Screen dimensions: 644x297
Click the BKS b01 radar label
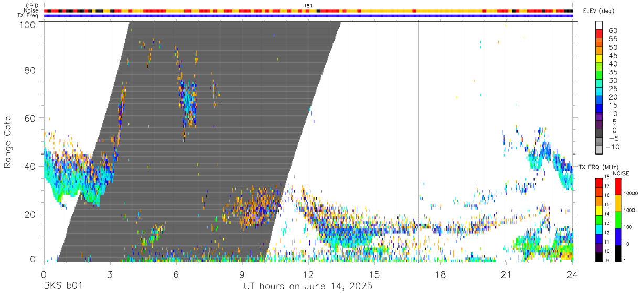pos(62,287)
